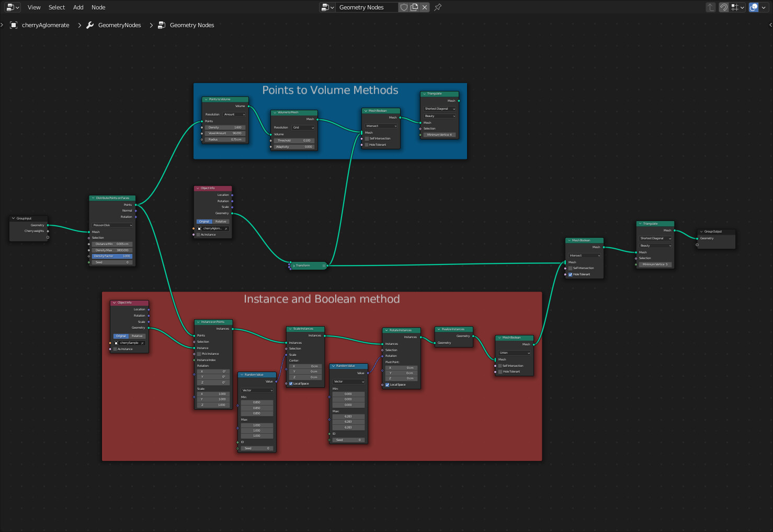Toggle node editor overlays icon
The width and height of the screenshot is (773, 532).
click(x=754, y=7)
